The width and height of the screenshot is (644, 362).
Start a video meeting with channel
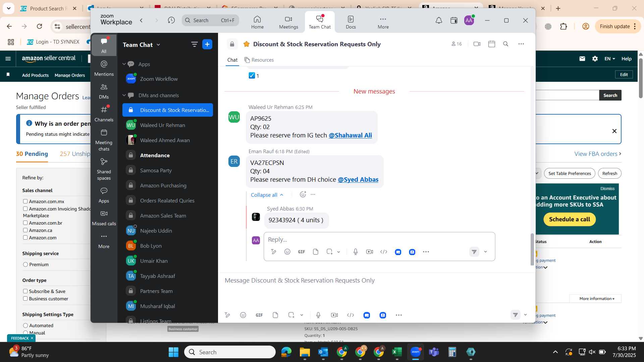tap(477, 44)
